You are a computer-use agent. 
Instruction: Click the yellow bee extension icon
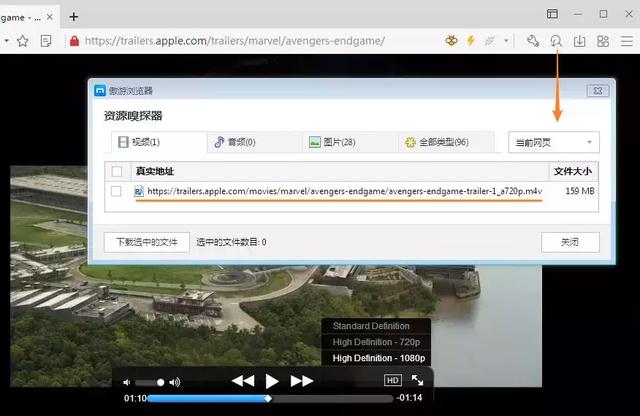pyautogui.click(x=451, y=40)
